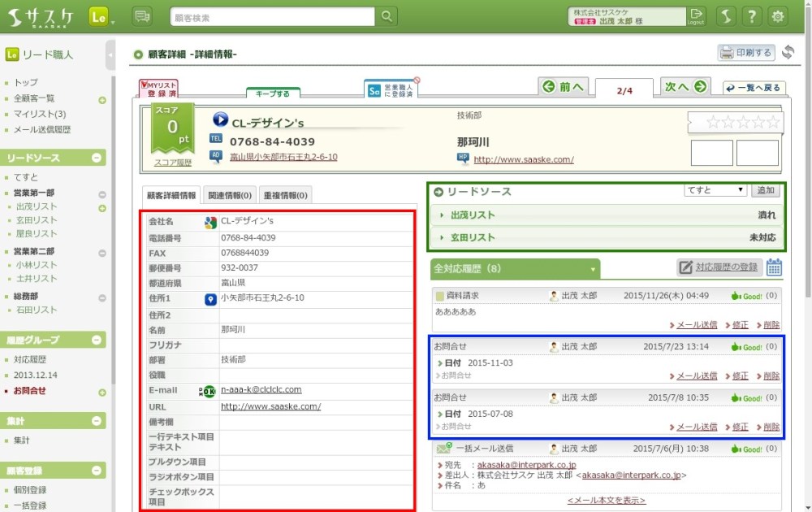
Task: Toggle the MYリスト登録済 button
Action: pyautogui.click(x=158, y=89)
